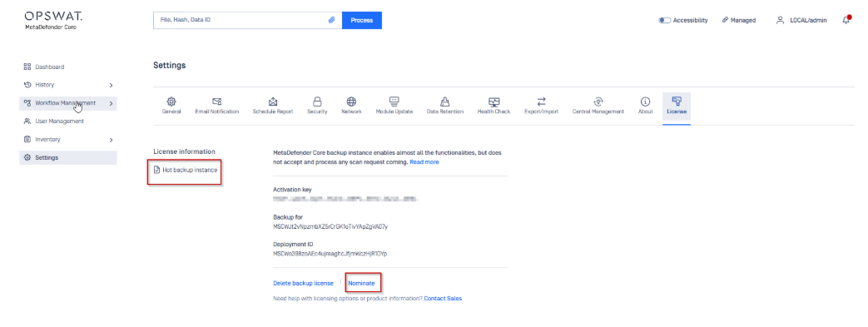Click the user profile icon

(x=780, y=20)
